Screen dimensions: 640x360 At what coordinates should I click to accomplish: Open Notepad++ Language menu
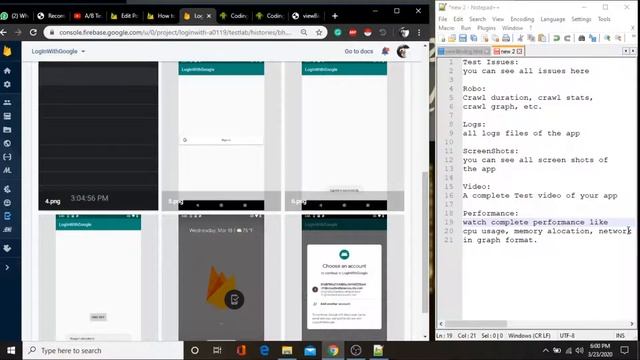pos(553,19)
